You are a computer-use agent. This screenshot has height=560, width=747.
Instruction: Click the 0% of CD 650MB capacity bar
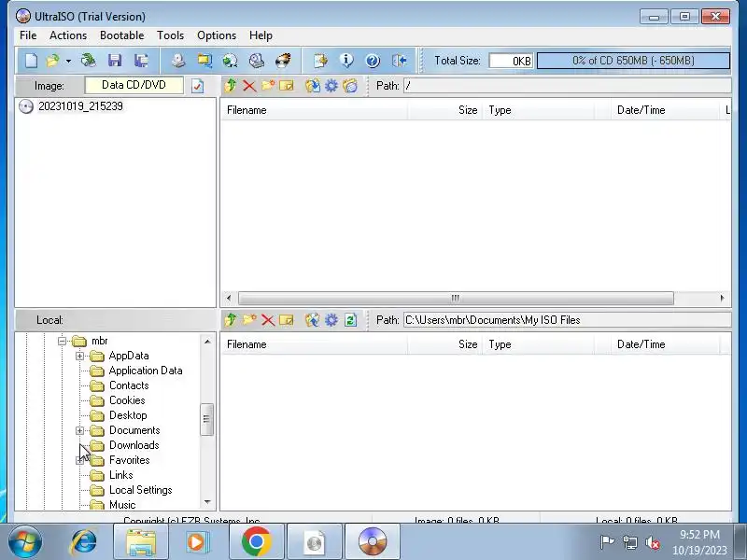pos(633,61)
